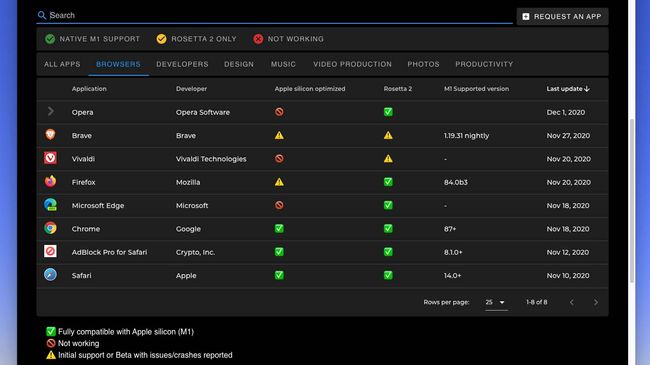Viewport: 650px width, 365px height.
Task: Click Firefox's green Rosetta 2 checkmark
Action: (x=388, y=182)
